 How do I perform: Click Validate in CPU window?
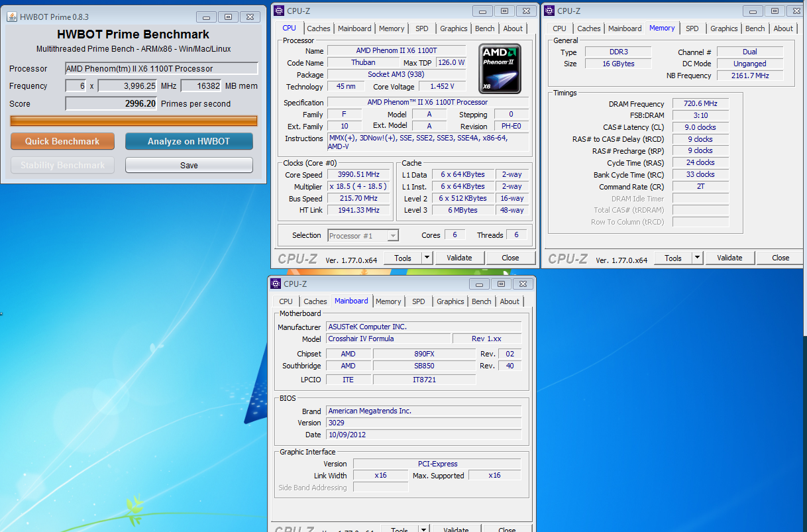459,258
